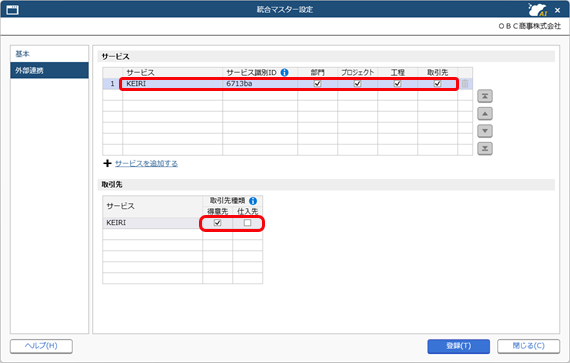The image size is (570, 363).
Task: Toggle 部門 checkbox for KEIRI
Action: point(317,83)
